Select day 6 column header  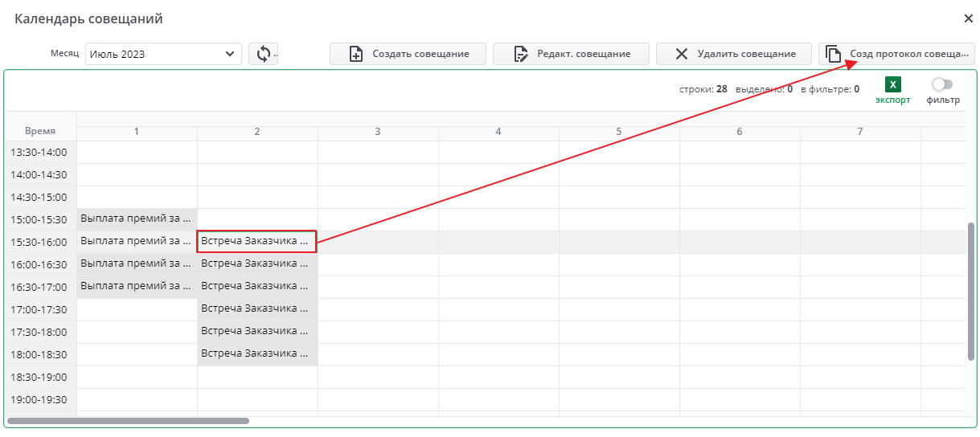point(740,131)
